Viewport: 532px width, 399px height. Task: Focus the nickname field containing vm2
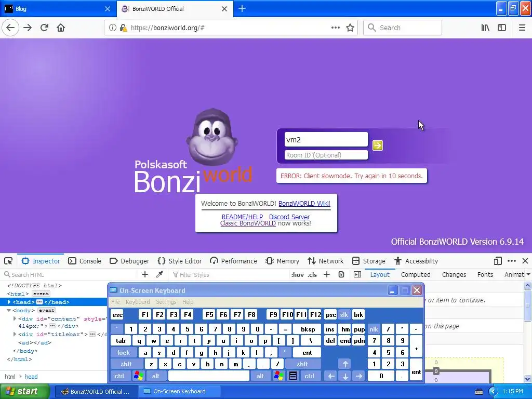click(x=326, y=139)
